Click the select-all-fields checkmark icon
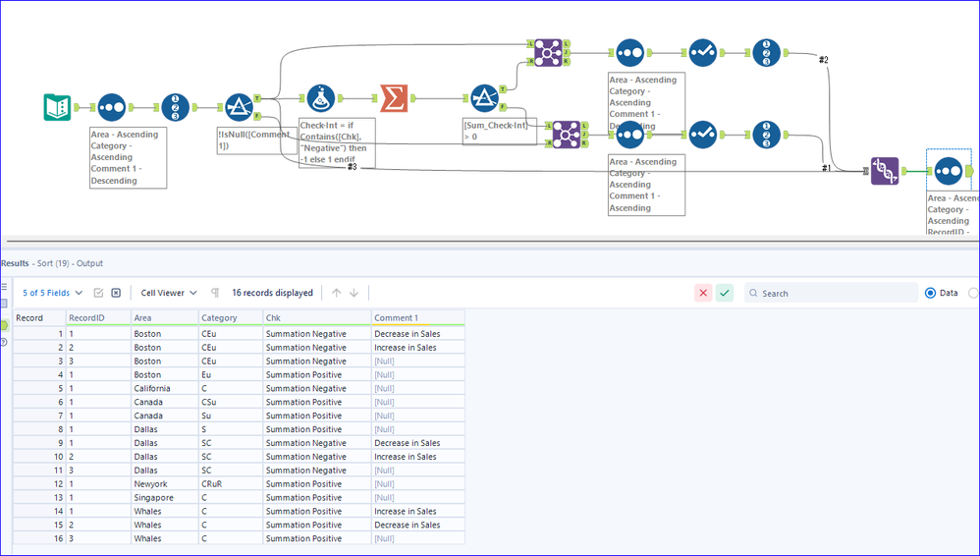Viewport: 980px width, 556px height. (98, 293)
